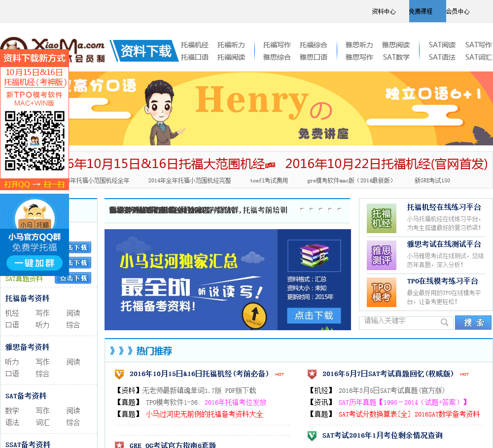The image size is (493, 448).
Task: Open the green 托福机经 platform icon
Action: pyautogui.click(x=382, y=218)
